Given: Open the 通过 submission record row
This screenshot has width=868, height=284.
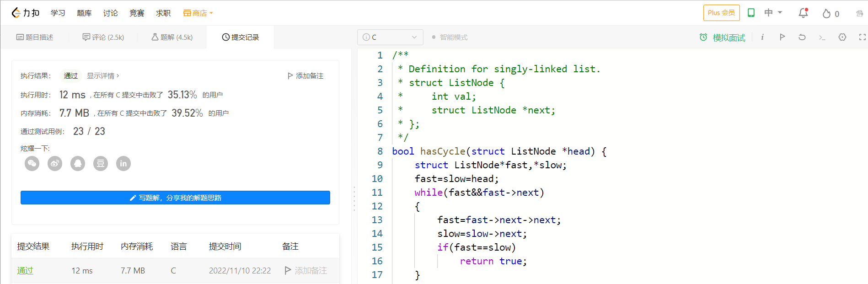Looking at the screenshot, I should [25, 271].
